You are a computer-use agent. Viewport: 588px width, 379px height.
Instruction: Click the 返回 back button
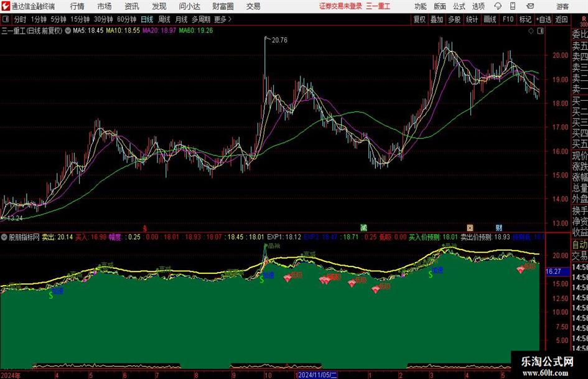[x=561, y=19]
